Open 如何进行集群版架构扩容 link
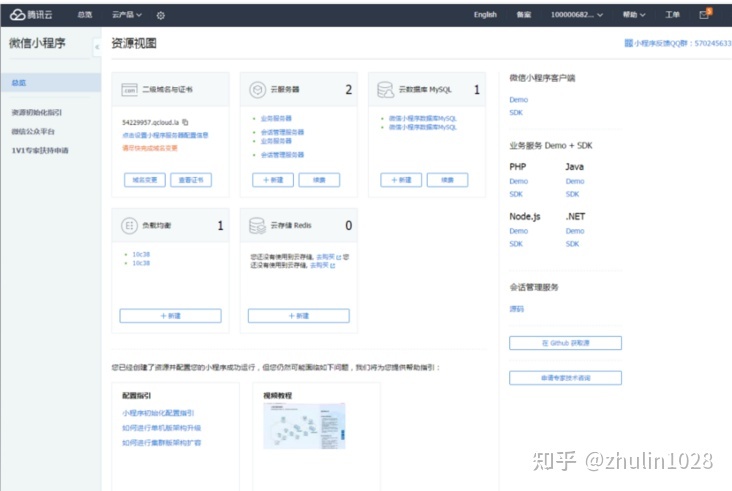732x491 pixels. coord(162,443)
